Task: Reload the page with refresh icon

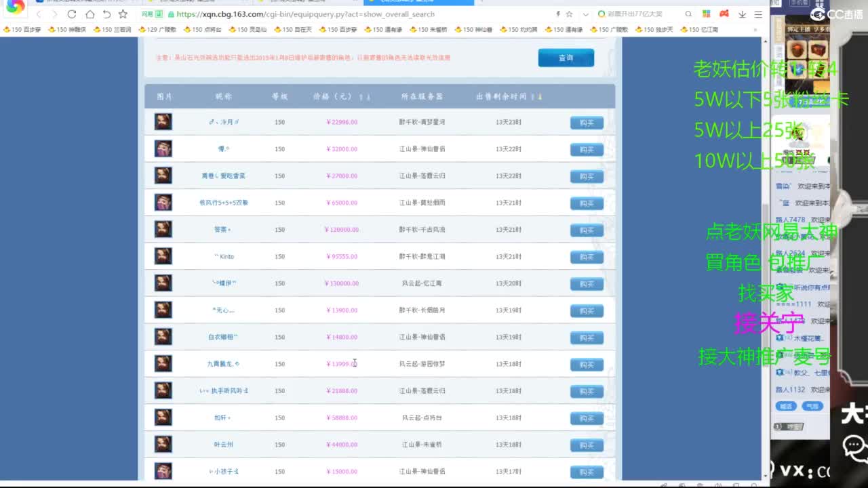Action: tap(72, 14)
